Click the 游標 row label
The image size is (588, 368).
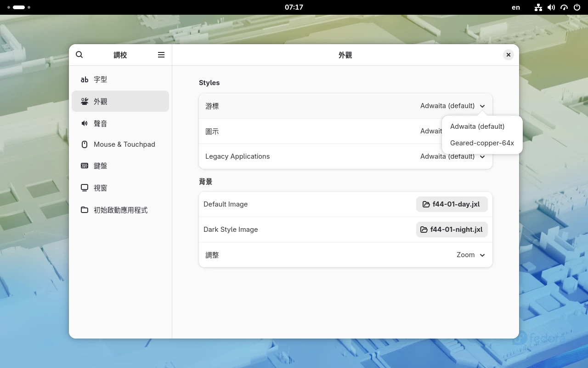[212, 106]
